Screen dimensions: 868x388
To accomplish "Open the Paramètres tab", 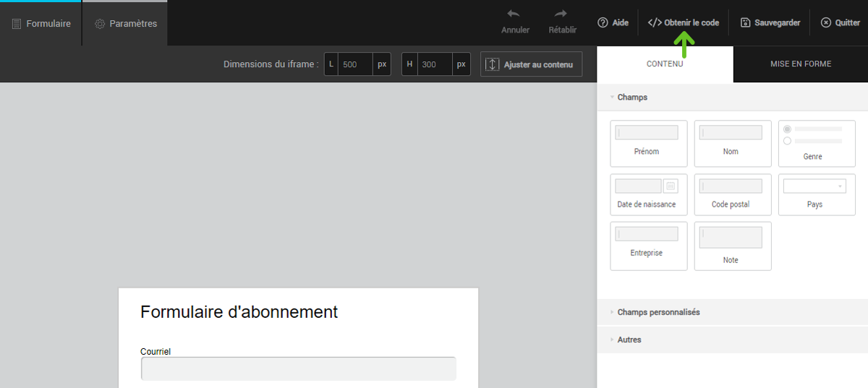I will click(x=126, y=24).
